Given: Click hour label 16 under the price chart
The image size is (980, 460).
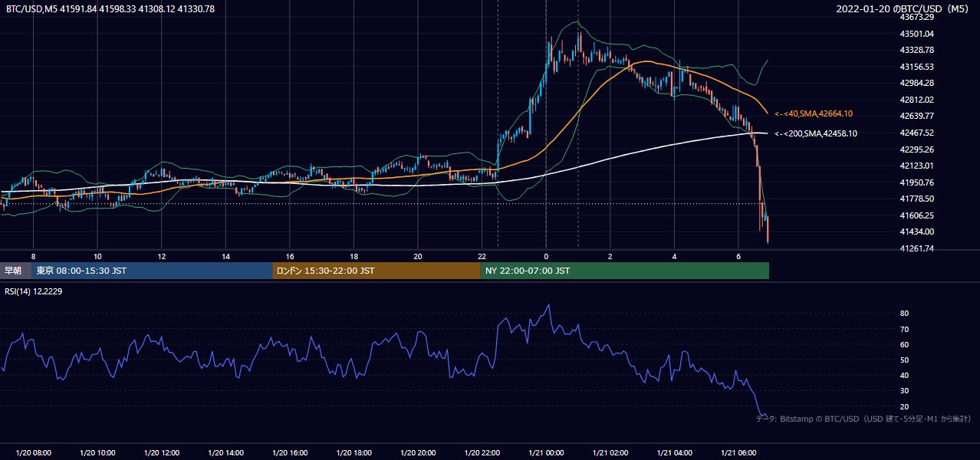Looking at the screenshot, I should [290, 255].
